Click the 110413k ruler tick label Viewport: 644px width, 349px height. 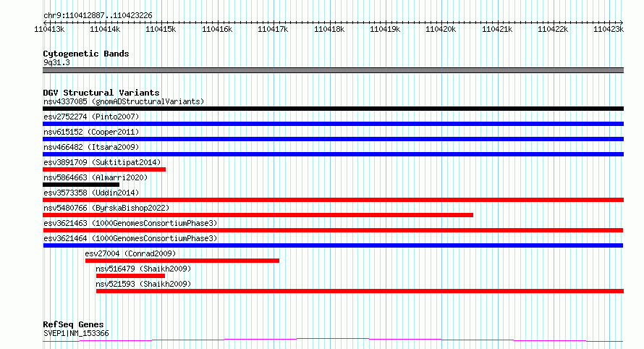[x=49, y=29]
